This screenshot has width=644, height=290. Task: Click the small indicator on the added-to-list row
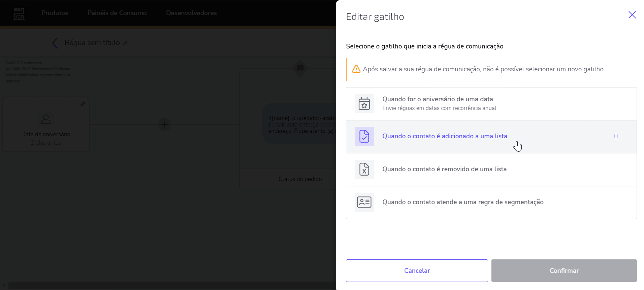616,136
